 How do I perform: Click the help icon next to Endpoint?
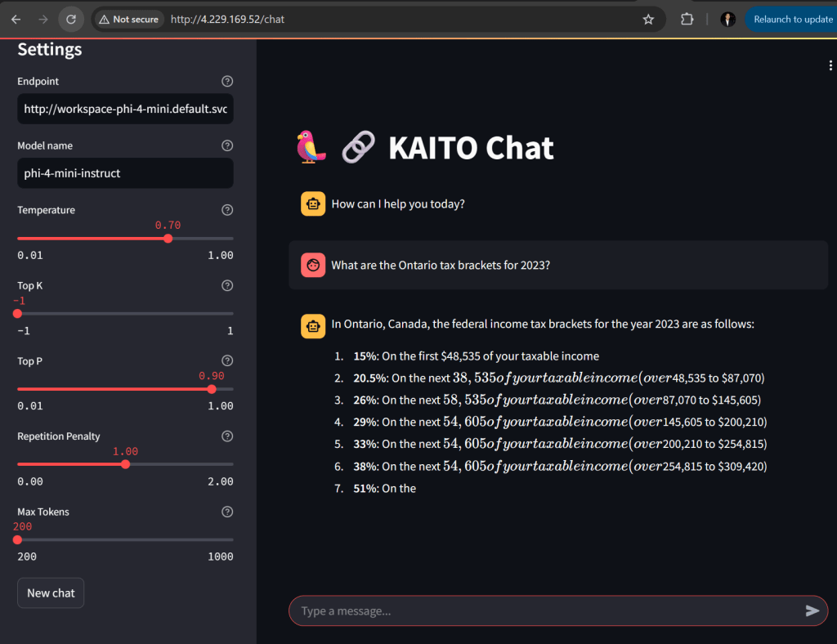227,82
